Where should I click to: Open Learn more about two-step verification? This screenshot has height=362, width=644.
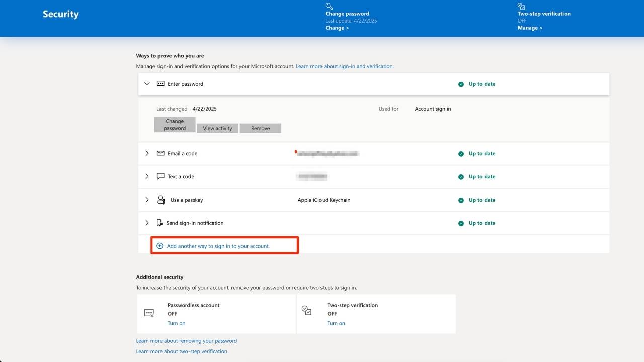182,351
